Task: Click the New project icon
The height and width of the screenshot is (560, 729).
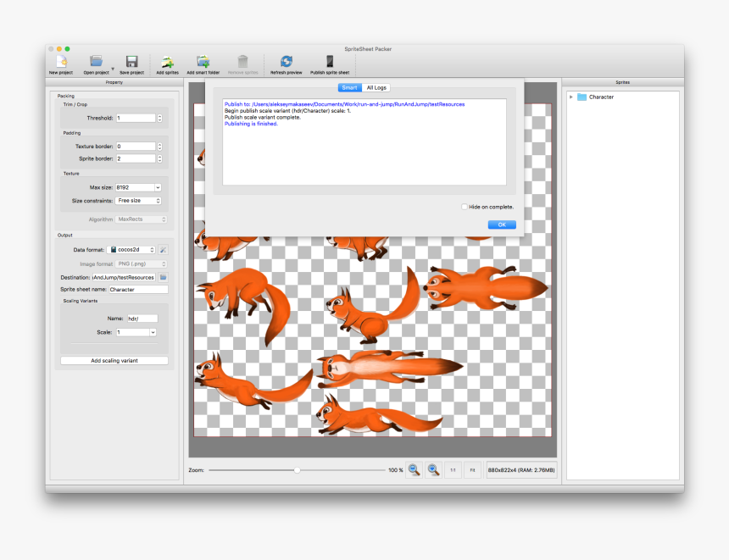Action: [60, 62]
